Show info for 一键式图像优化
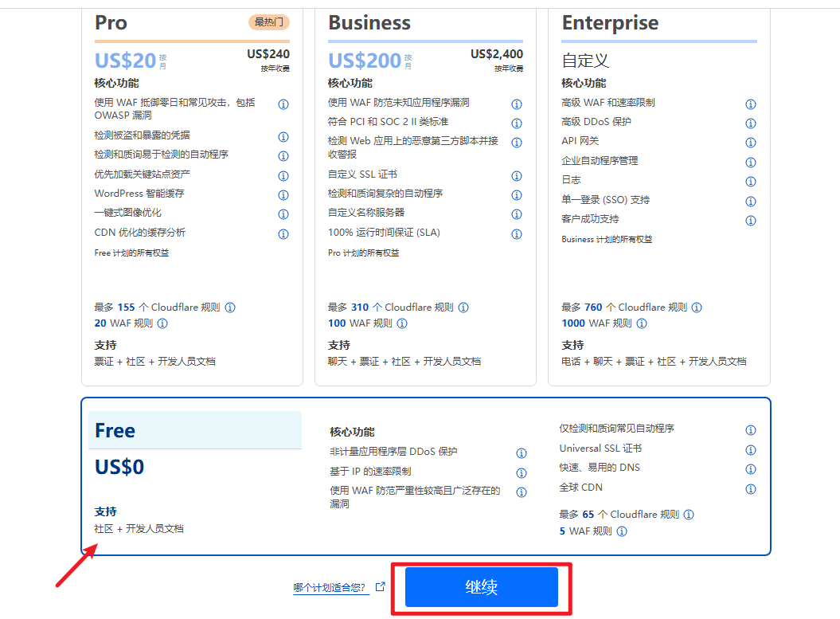 pos(283,214)
